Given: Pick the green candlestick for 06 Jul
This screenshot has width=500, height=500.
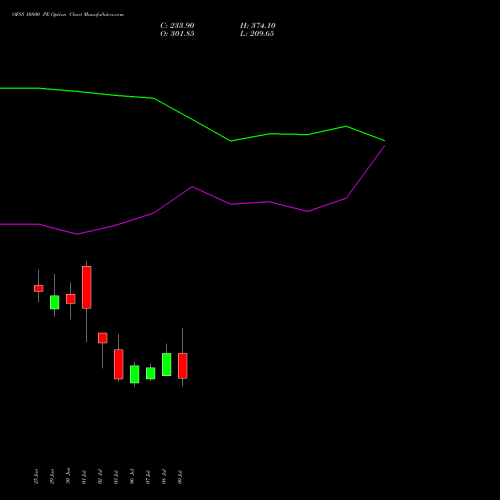Looking at the screenshot, I should point(135,374).
